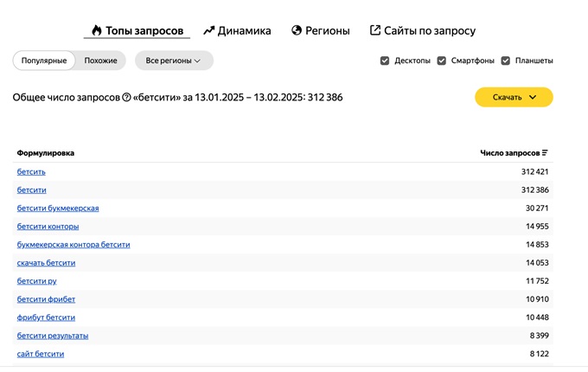The width and height of the screenshot is (588, 372).
Task: Select the Популярные toggle option
Action: point(44,61)
